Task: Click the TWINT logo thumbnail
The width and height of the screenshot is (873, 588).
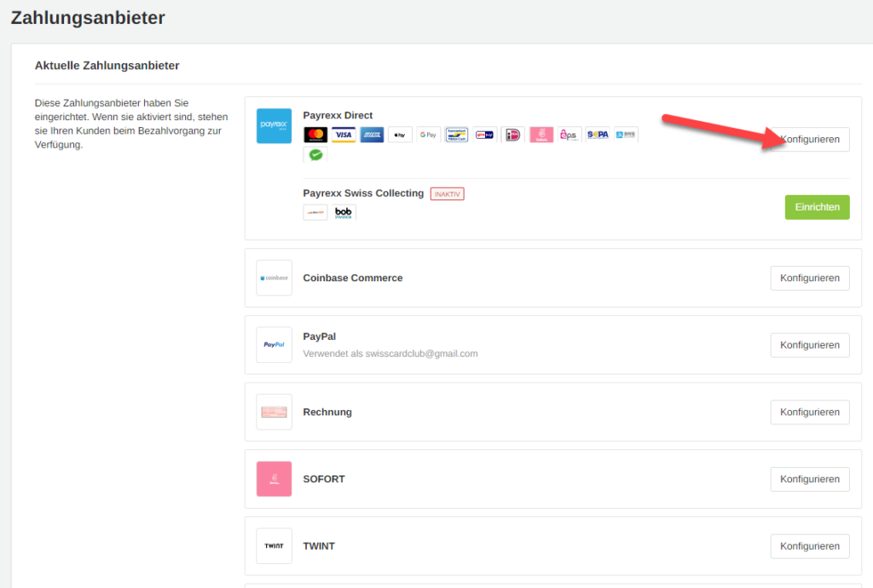Action: [274, 546]
